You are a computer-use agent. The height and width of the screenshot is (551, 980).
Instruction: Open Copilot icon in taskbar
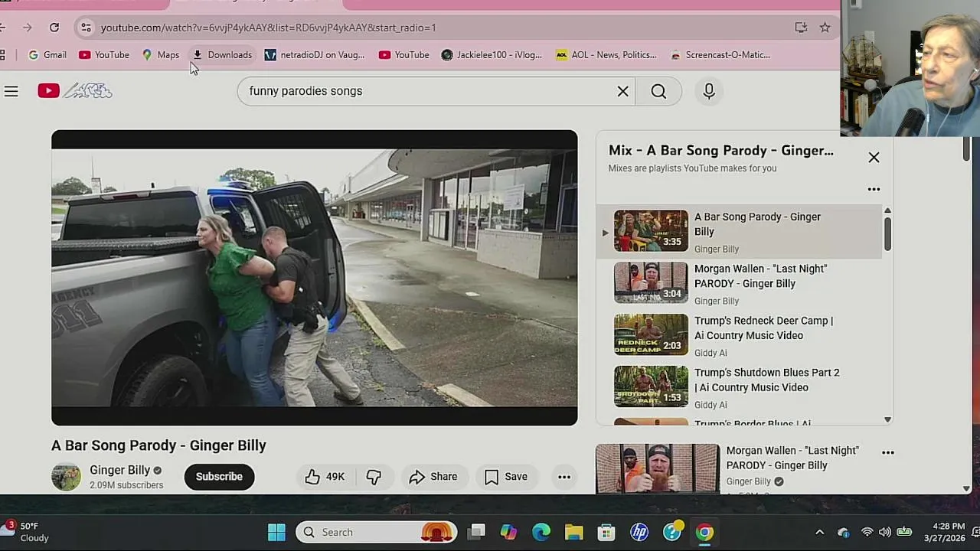click(x=508, y=532)
